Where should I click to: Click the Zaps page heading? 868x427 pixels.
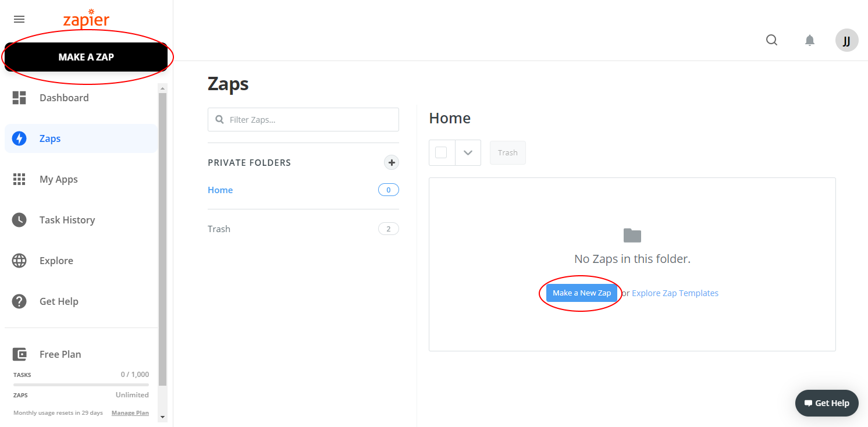coord(228,84)
